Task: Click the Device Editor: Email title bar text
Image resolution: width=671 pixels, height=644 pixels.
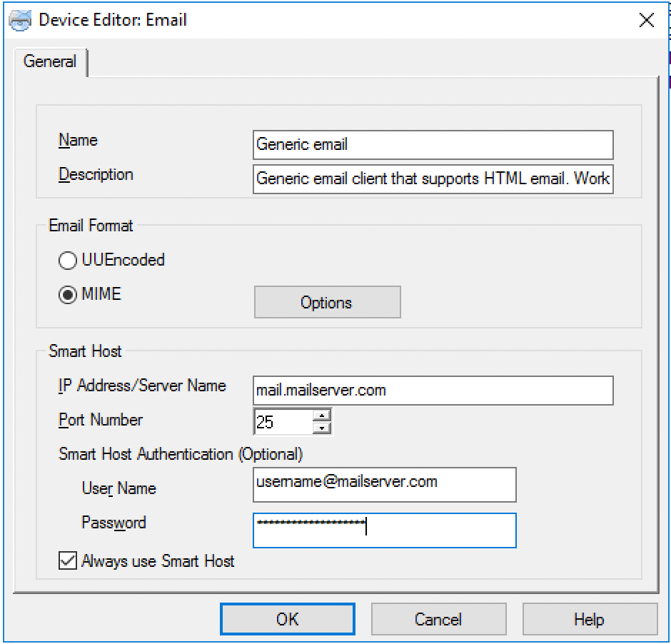Action: 113,20
